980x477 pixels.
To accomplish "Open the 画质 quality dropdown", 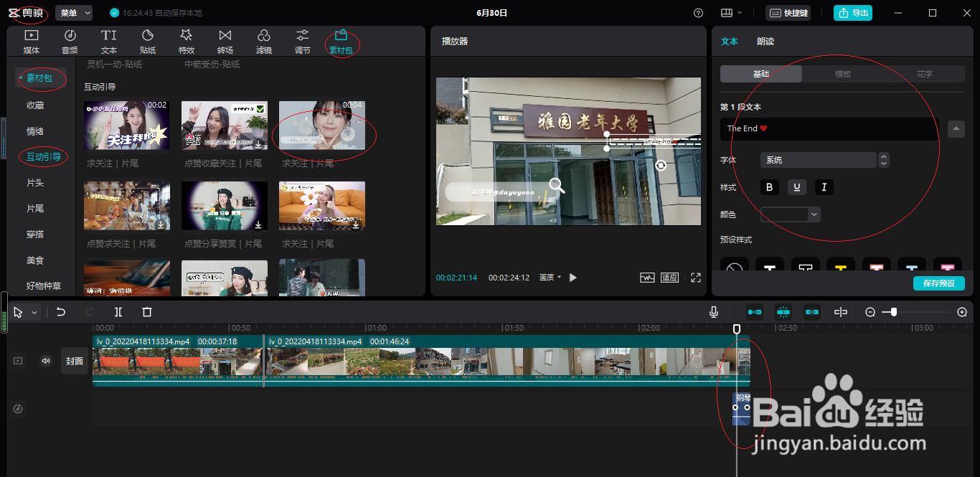I will (550, 278).
